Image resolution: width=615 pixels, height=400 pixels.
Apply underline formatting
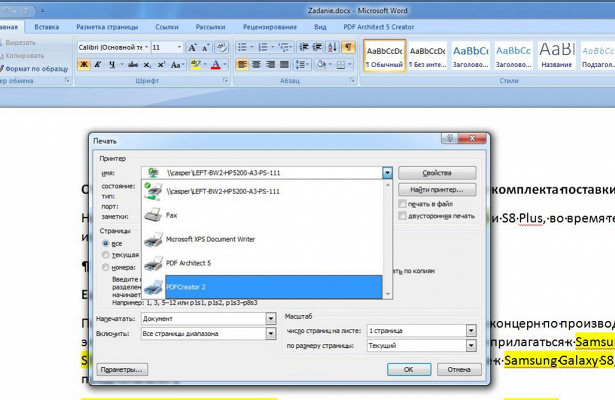point(112,64)
